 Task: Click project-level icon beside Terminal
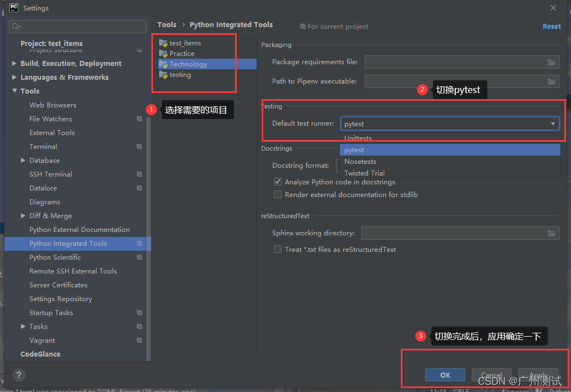tap(139, 147)
